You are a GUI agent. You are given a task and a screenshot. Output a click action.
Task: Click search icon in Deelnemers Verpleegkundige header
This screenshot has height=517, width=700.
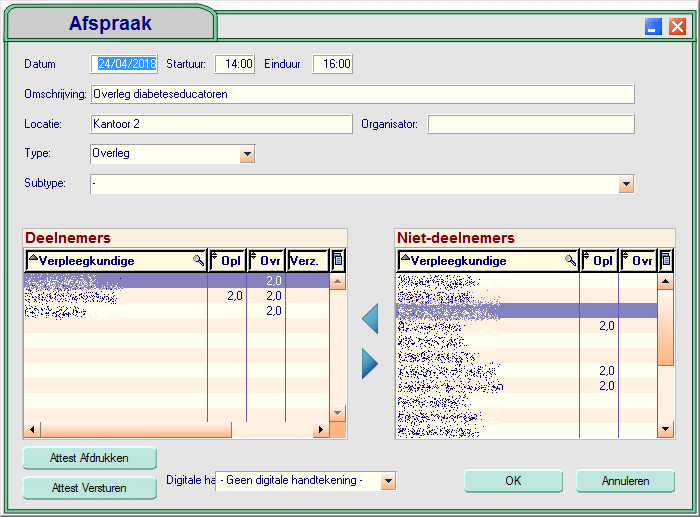198,261
